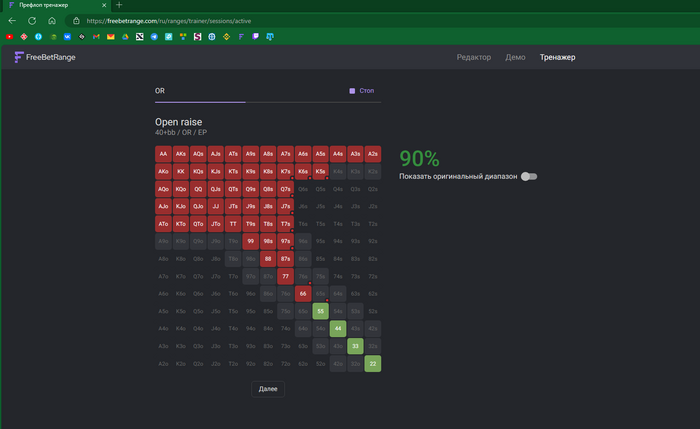Image resolution: width=700 pixels, height=429 pixels.
Task: Open the Telegram bookmark
Action: (154, 37)
